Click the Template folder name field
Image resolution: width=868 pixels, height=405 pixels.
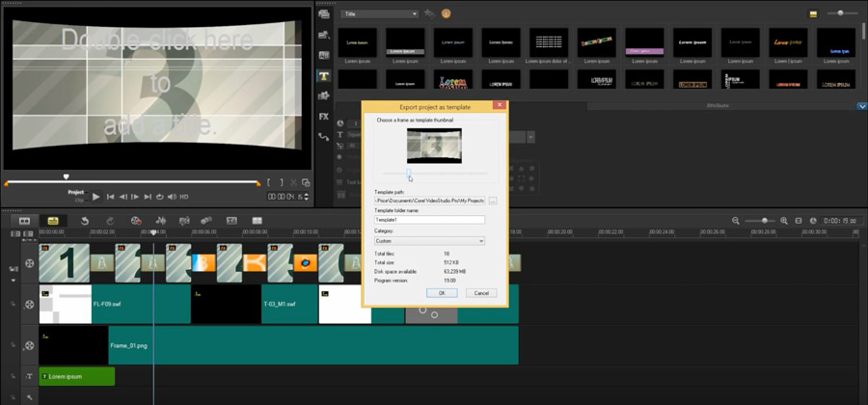(x=429, y=220)
